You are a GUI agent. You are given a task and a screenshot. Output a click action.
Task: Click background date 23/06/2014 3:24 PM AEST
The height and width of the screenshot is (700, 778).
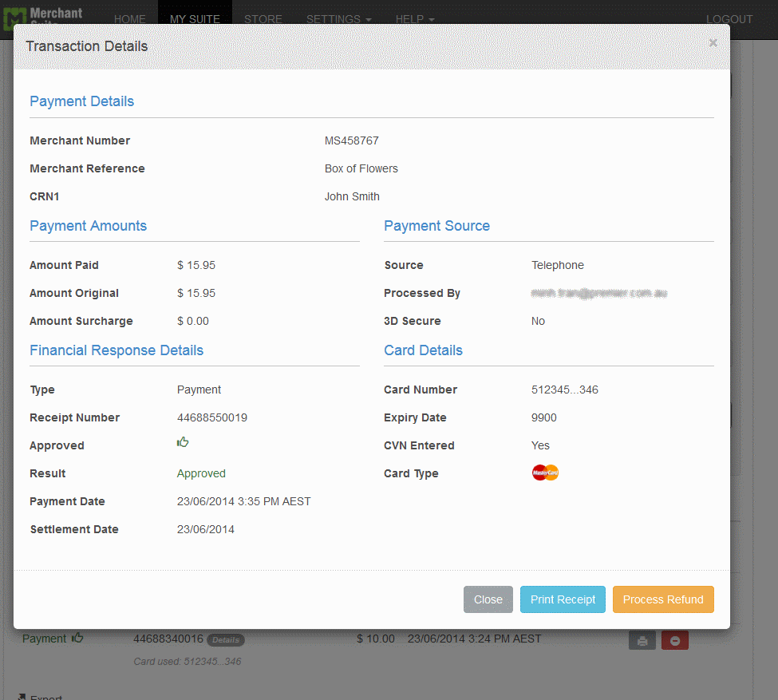coord(474,639)
